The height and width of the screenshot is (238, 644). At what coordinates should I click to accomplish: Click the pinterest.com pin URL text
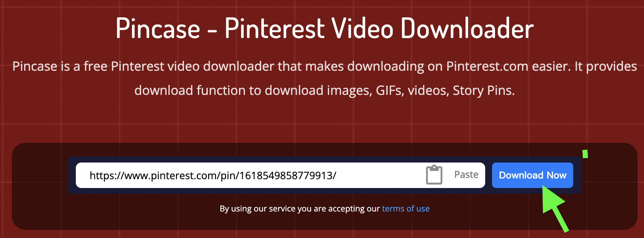(x=213, y=175)
